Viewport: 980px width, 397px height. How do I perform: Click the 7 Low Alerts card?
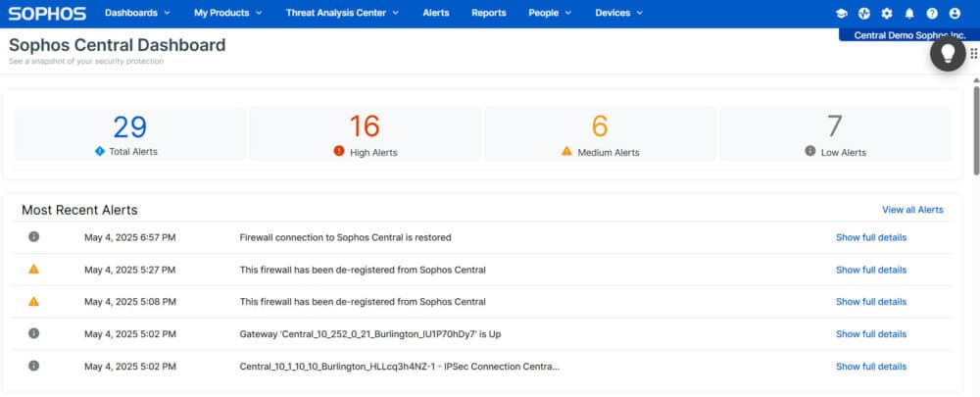835,133
